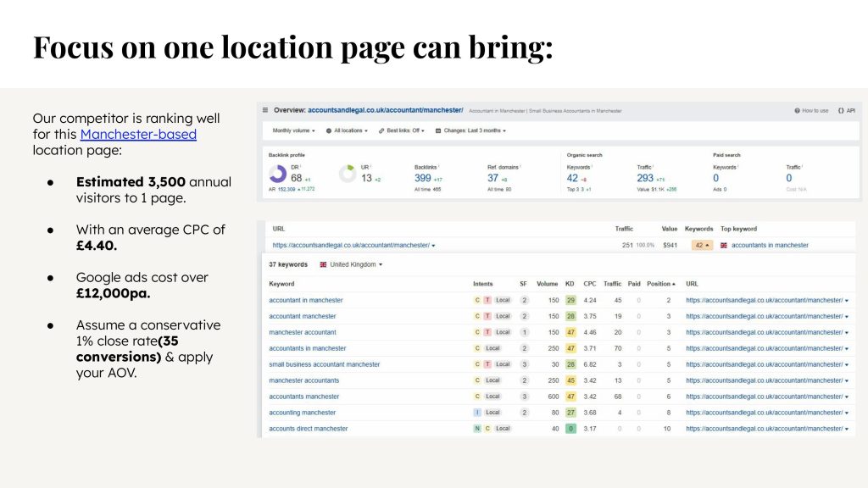The width and height of the screenshot is (868, 488).
Task: Open the API link at top right
Action: point(847,111)
